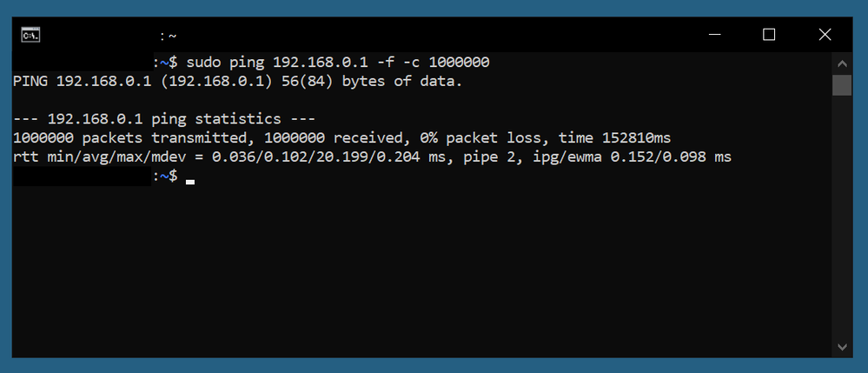This screenshot has height=373, width=868.
Task: Maximize the terminal window
Action: pyautogui.click(x=769, y=35)
